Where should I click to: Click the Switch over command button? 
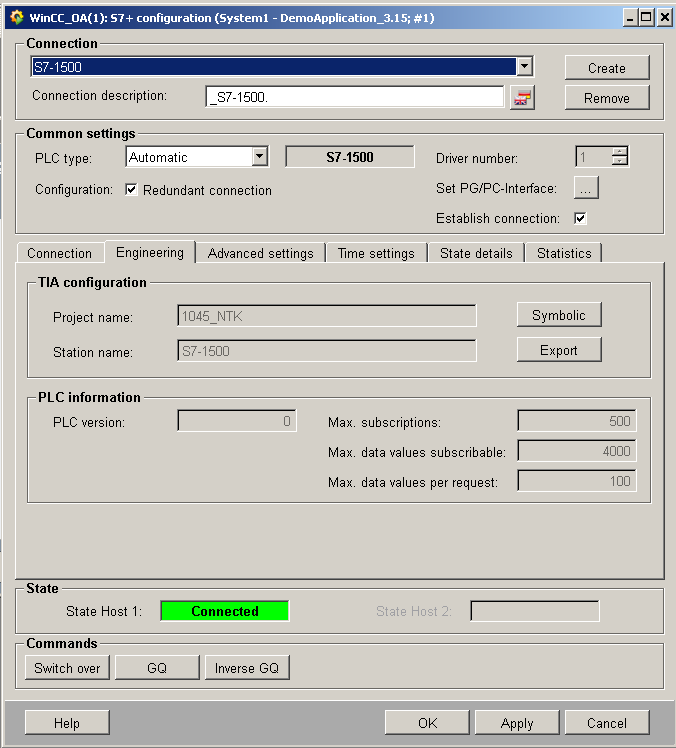click(x=67, y=668)
